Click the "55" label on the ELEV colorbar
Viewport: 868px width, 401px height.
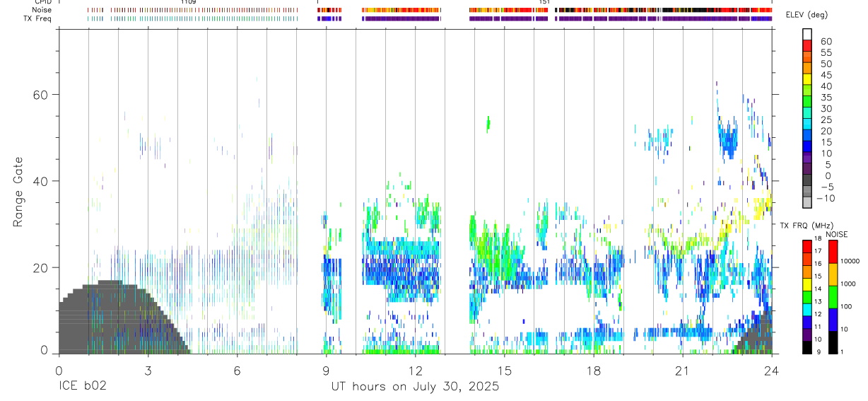pyautogui.click(x=826, y=53)
